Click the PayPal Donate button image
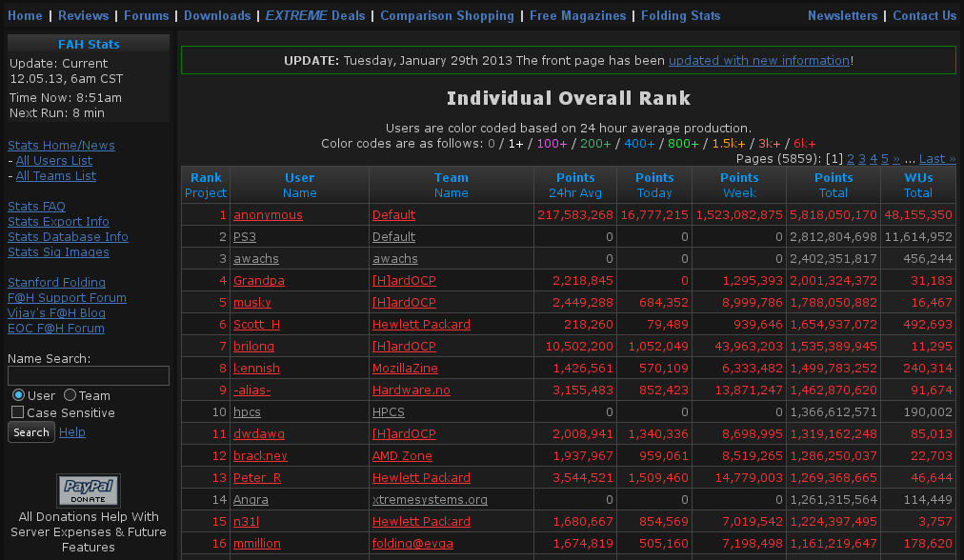The height and width of the screenshot is (560, 964). pyautogui.click(x=89, y=490)
